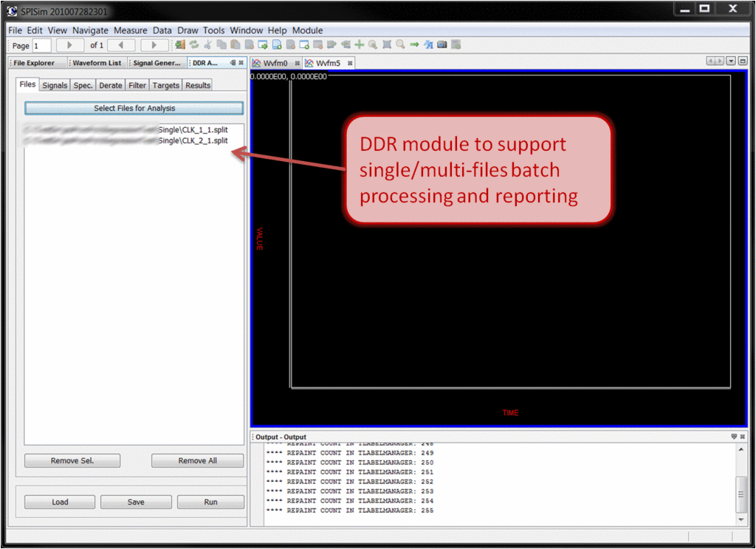Screen dimensions: 756x549
Task: Switch to the Derate tab
Action: [111, 86]
